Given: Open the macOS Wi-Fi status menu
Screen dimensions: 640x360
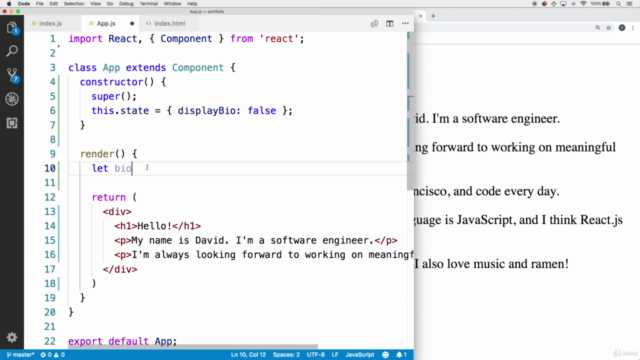Looking at the screenshot, I should click(x=583, y=4).
